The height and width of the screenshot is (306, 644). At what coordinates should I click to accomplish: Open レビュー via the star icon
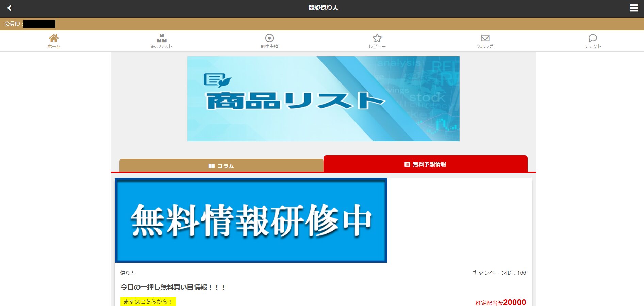(x=377, y=38)
